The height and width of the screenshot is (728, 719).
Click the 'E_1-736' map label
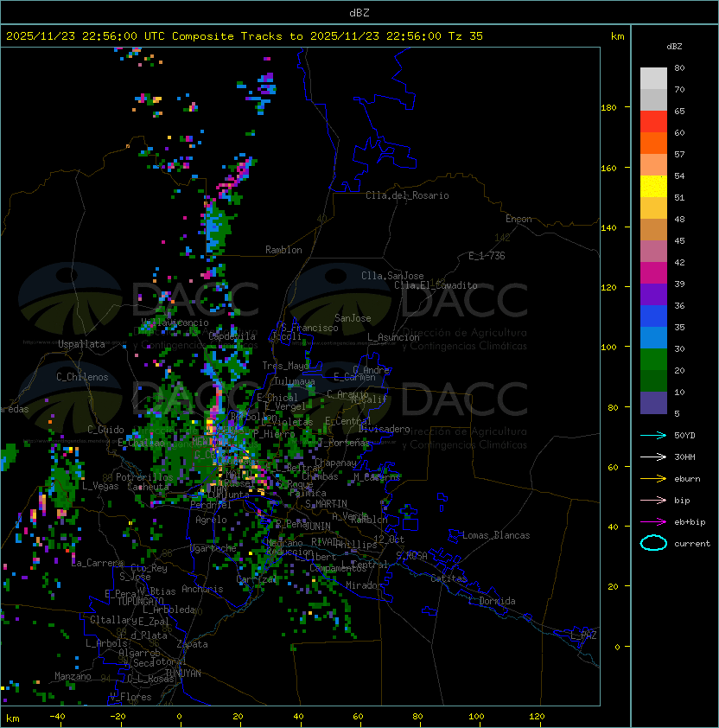[x=487, y=256]
